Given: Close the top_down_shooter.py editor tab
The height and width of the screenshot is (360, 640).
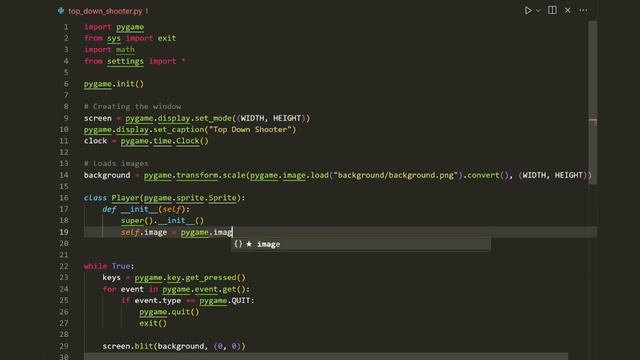Looking at the screenshot, I should 567,10.
